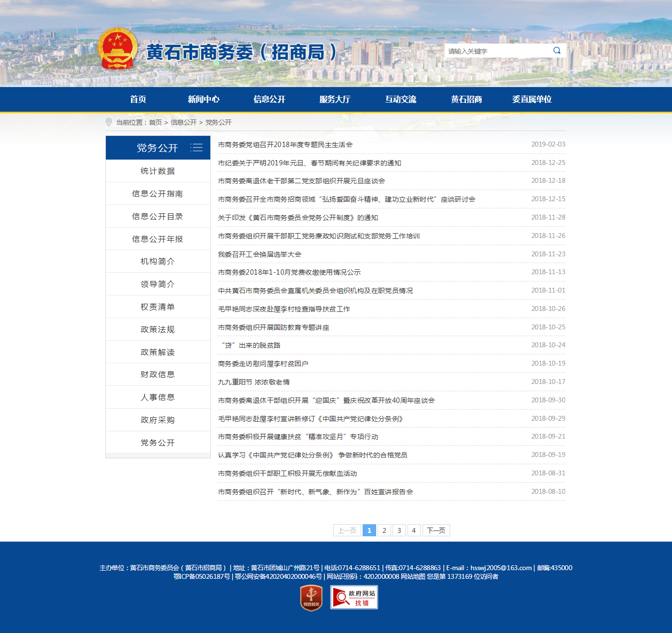672x633 pixels.
Task: Click the 政府网站找错 icon
Action: [x=354, y=598]
